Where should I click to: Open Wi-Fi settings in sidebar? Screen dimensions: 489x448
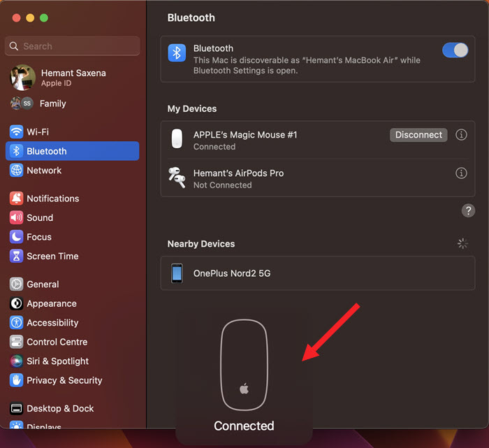tap(38, 132)
